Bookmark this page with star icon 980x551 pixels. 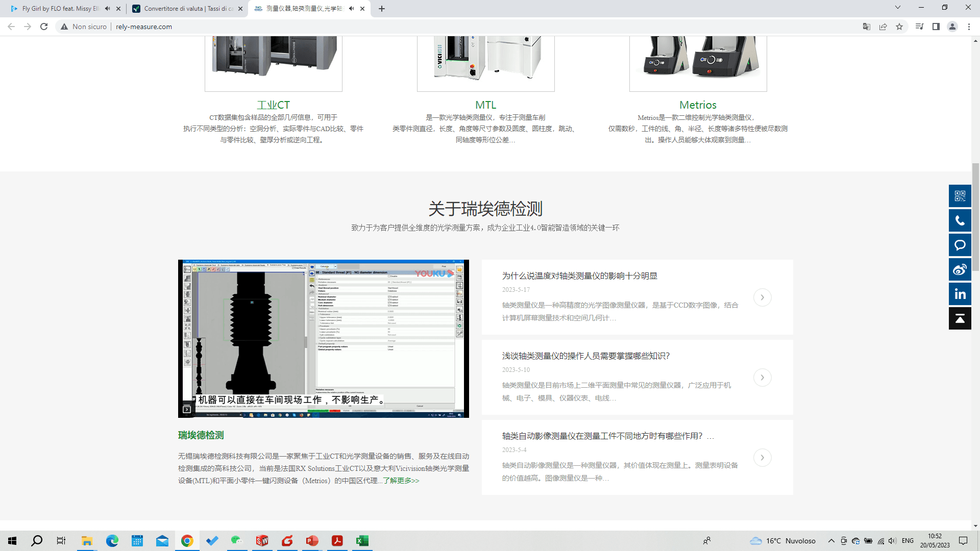[x=899, y=27]
